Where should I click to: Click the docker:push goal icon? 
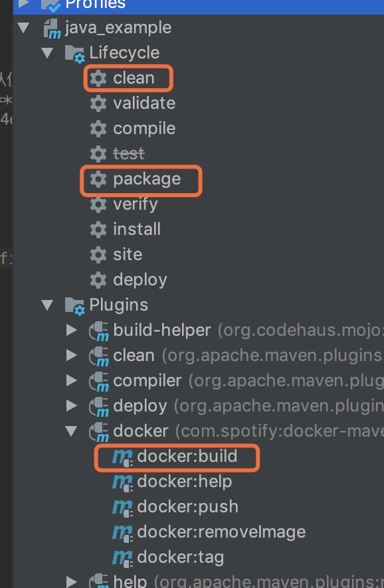pos(122,508)
